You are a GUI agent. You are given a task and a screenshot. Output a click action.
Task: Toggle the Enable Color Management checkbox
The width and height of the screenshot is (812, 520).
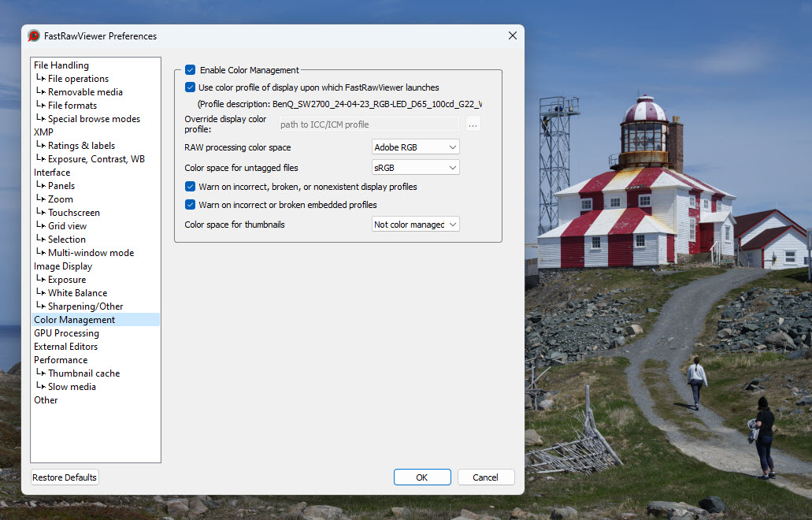coord(191,70)
